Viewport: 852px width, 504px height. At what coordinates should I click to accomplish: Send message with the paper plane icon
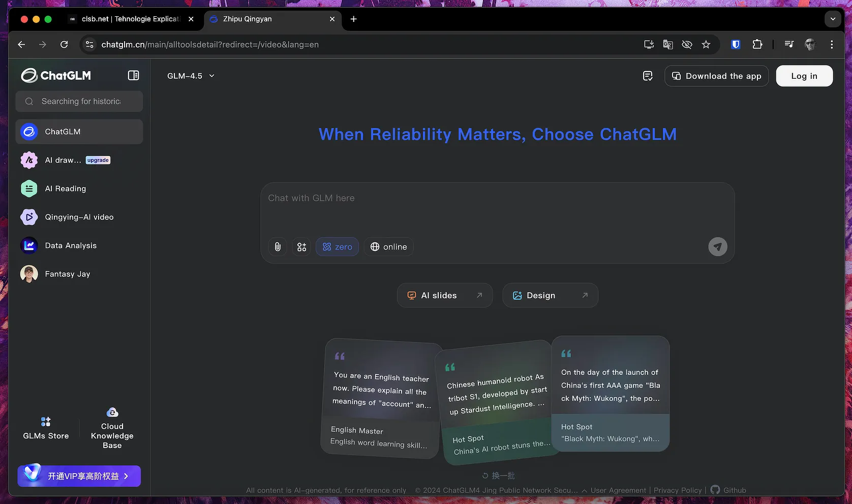718,247
